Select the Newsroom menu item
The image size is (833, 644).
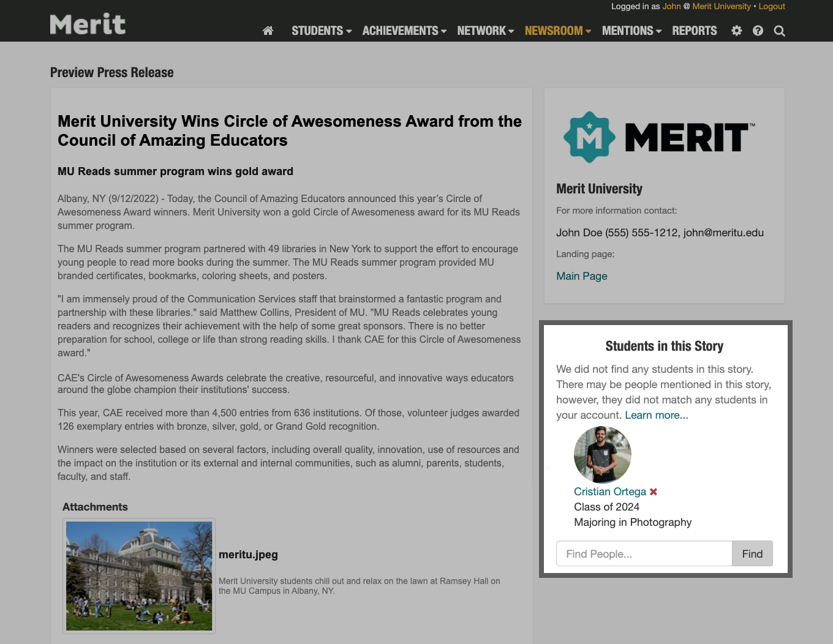(x=557, y=31)
